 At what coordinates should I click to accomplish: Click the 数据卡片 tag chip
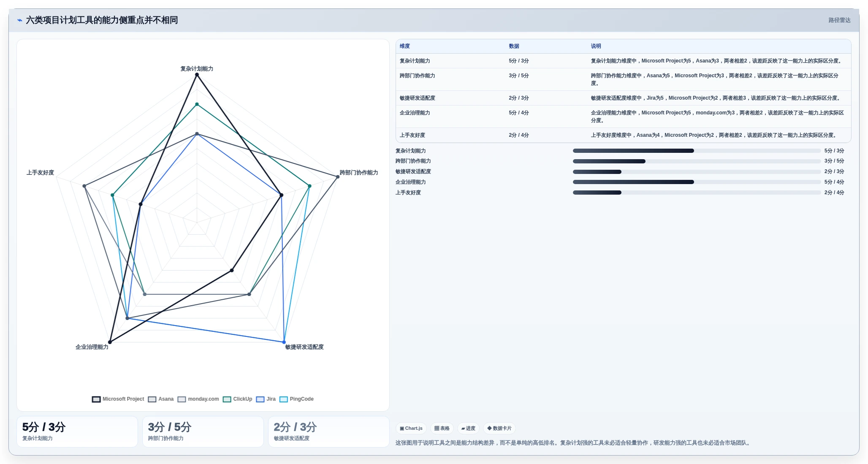(x=499, y=428)
